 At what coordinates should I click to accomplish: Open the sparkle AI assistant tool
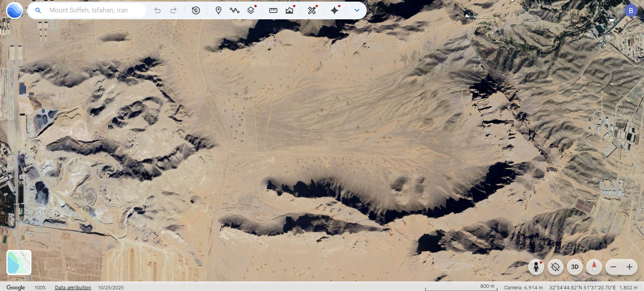334,10
